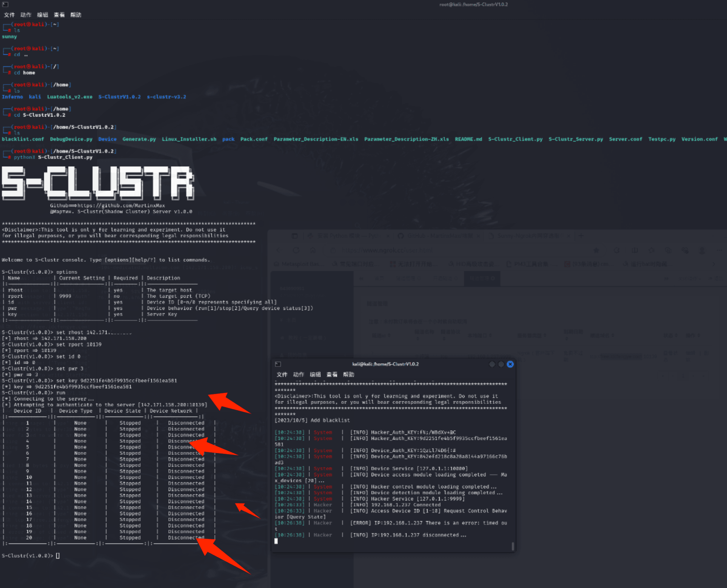Open 查看 menu in kali@kali terminal window

[332, 375]
